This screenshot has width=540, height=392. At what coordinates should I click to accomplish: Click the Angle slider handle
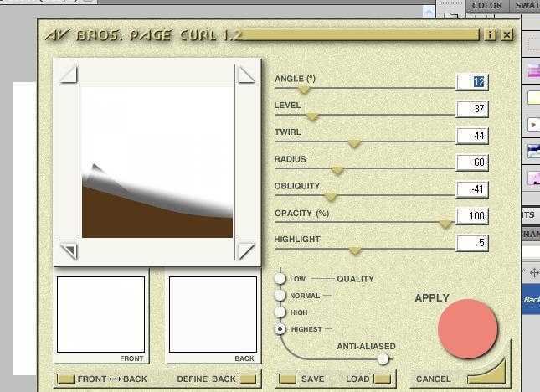click(x=304, y=90)
